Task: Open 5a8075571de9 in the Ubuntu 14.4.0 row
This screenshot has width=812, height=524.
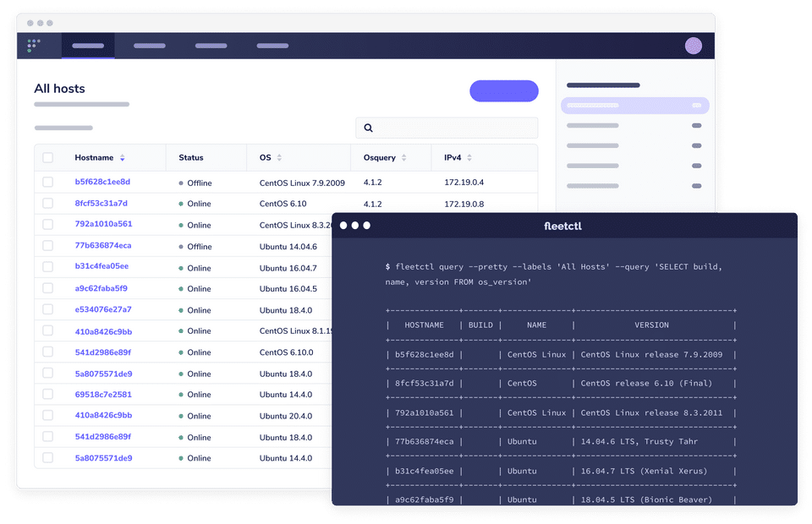Action: point(103,458)
